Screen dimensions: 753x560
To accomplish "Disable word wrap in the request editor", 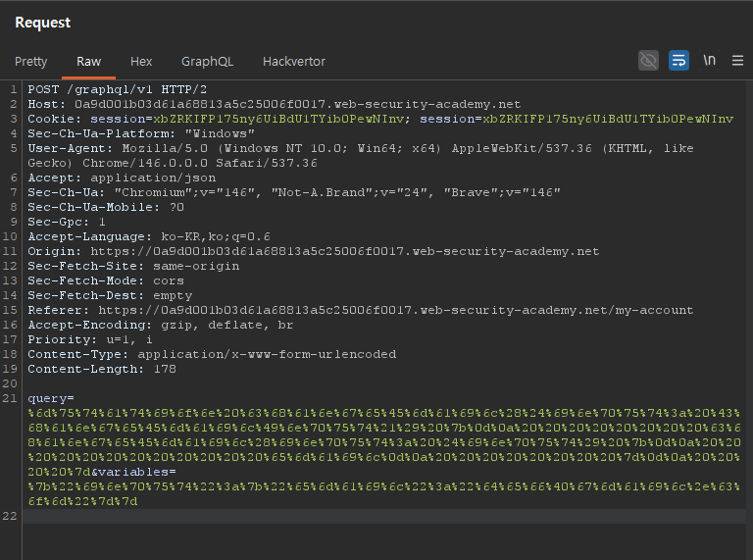I will point(678,61).
